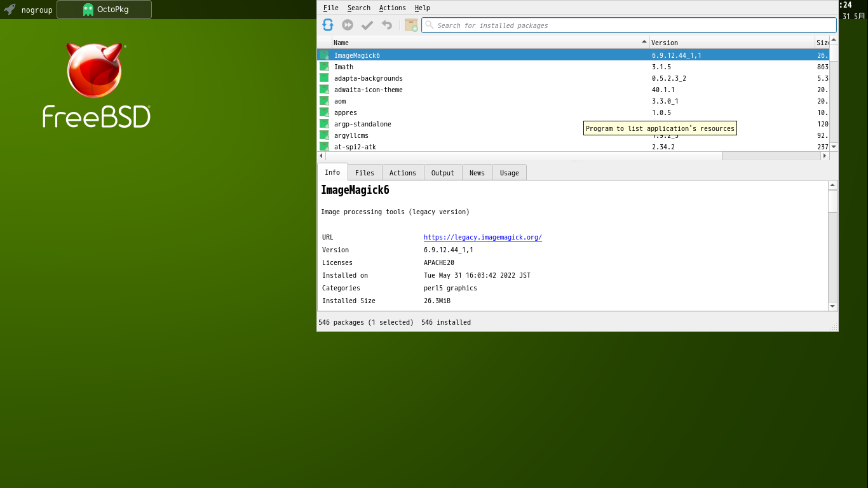Click the rocket launcher icon in panel

tap(10, 10)
